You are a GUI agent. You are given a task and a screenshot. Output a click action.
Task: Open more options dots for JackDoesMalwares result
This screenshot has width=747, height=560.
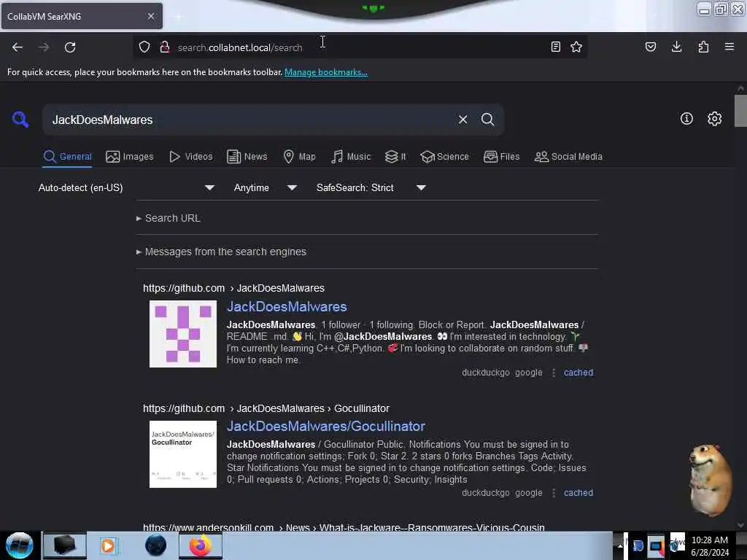(554, 373)
